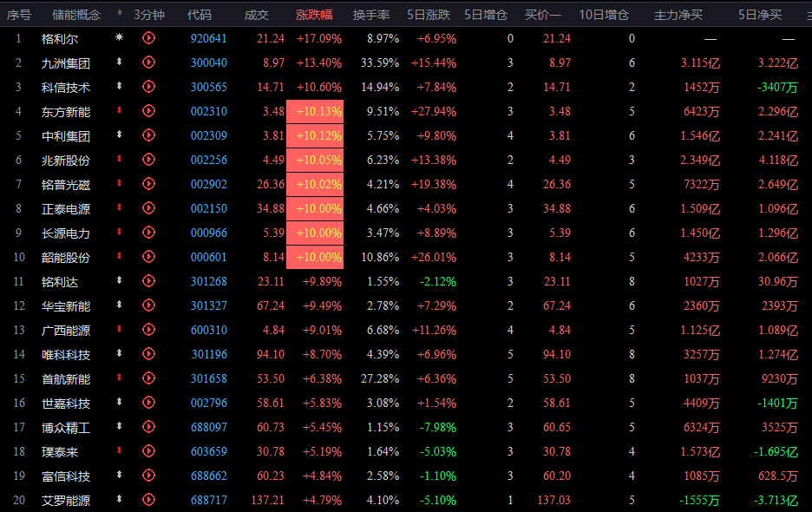Click the red marker icon beside 璞泰来
Viewport: 812px width, 512px height.
point(120,452)
